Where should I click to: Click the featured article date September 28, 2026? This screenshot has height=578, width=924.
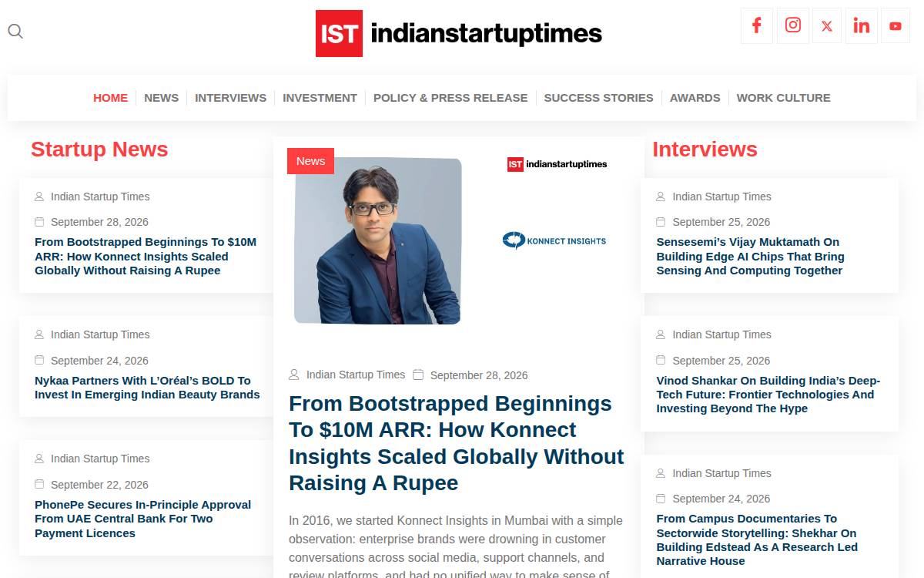tap(479, 375)
